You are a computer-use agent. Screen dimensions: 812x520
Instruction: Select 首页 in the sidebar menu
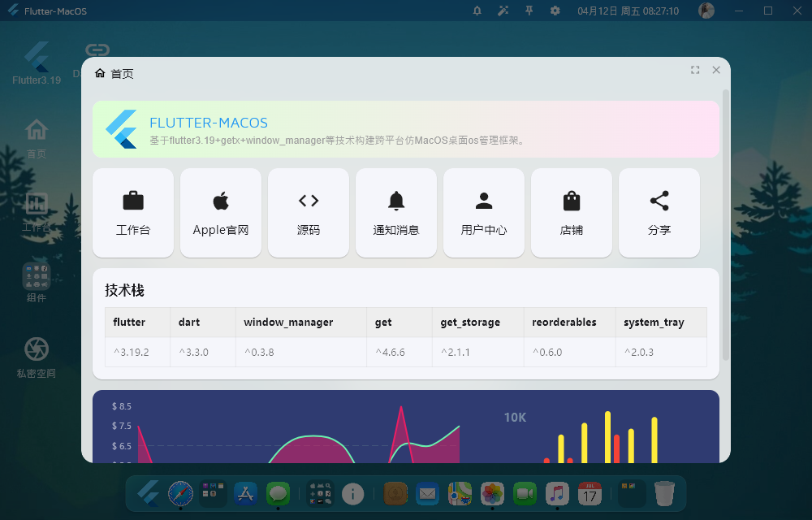click(x=36, y=134)
